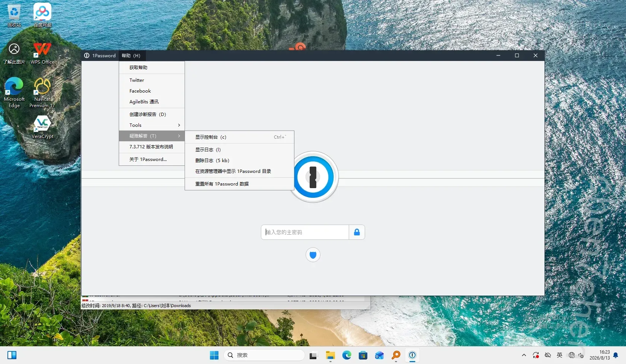The image size is (626, 364).
Task: Click the sync tray icon with red dot
Action: pyautogui.click(x=536, y=355)
